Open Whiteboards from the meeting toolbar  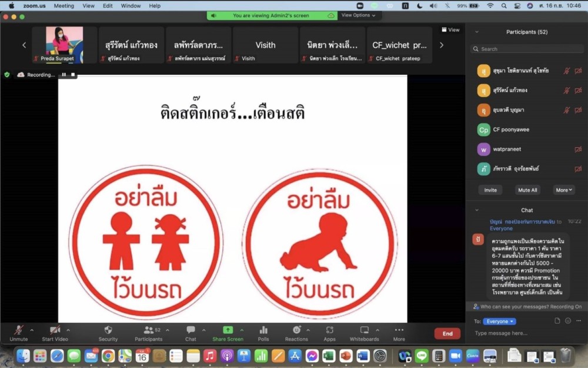pyautogui.click(x=364, y=330)
